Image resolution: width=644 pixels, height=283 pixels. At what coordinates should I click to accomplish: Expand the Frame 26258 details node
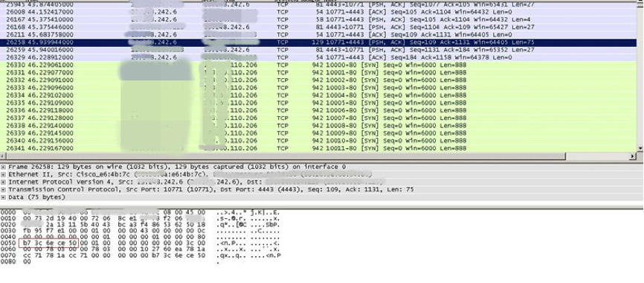(3, 167)
